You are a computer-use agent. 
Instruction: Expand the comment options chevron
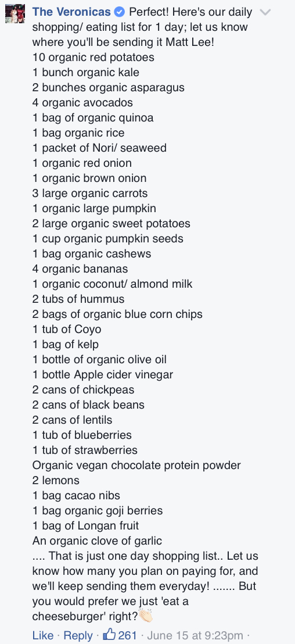point(265,12)
